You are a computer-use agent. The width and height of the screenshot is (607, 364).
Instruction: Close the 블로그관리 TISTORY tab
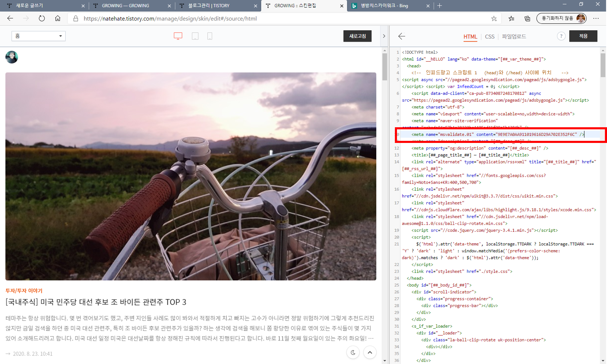click(255, 6)
